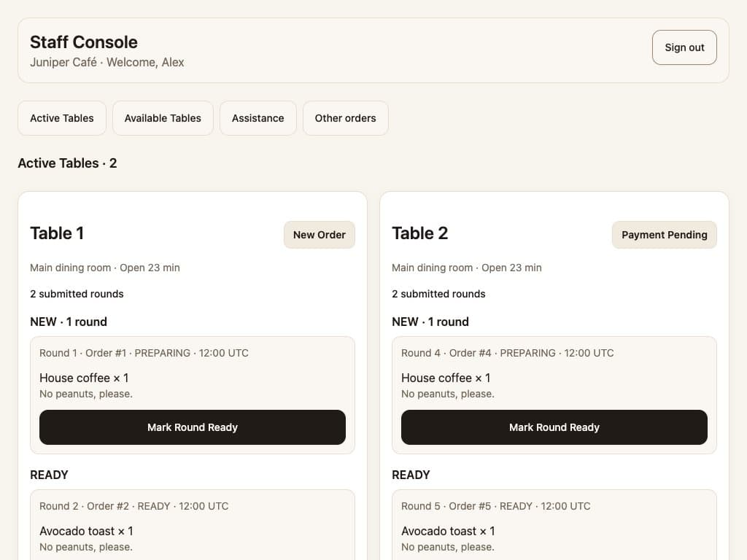Click 'Avocado toast × 1' in Round 5
The width and height of the screenshot is (747, 560).
click(x=448, y=531)
